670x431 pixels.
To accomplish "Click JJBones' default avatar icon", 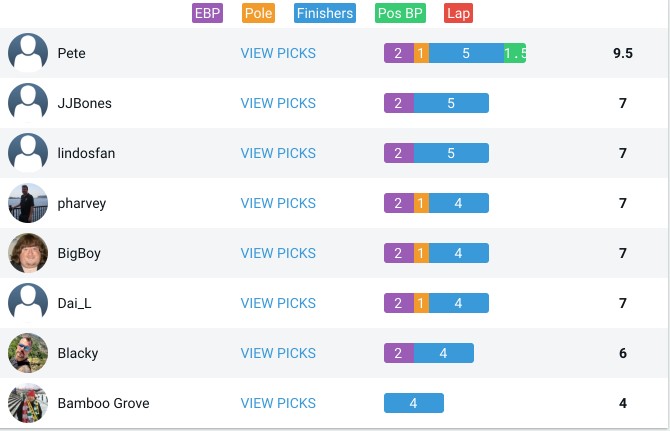I will pos(28,103).
